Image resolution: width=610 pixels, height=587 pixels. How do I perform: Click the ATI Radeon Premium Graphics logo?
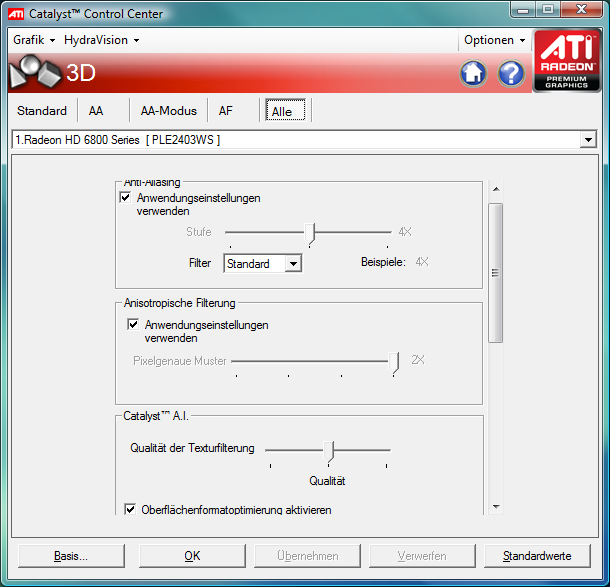(566, 61)
